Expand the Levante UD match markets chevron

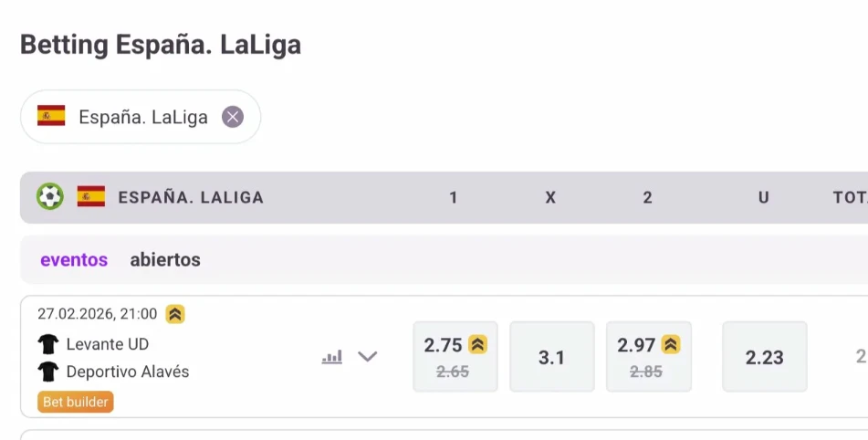pyautogui.click(x=367, y=357)
